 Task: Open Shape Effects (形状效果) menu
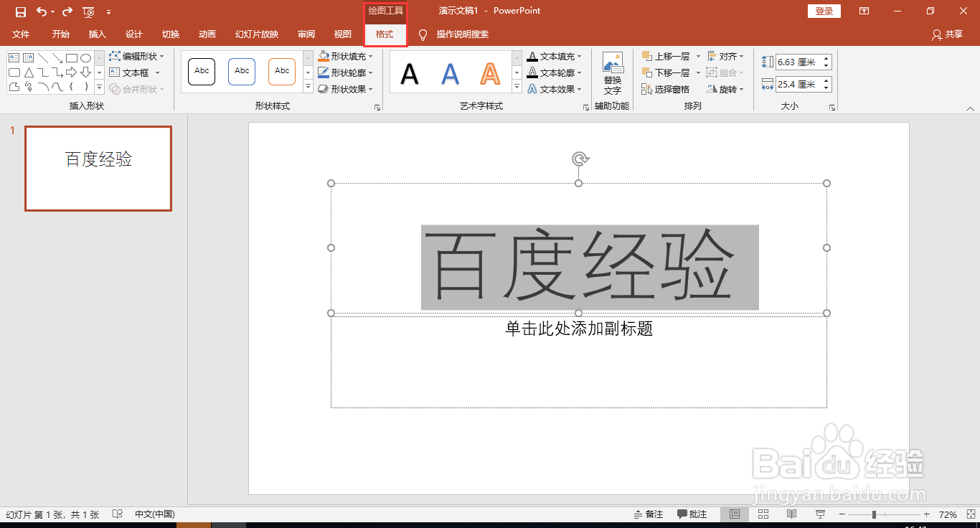pyautogui.click(x=346, y=89)
